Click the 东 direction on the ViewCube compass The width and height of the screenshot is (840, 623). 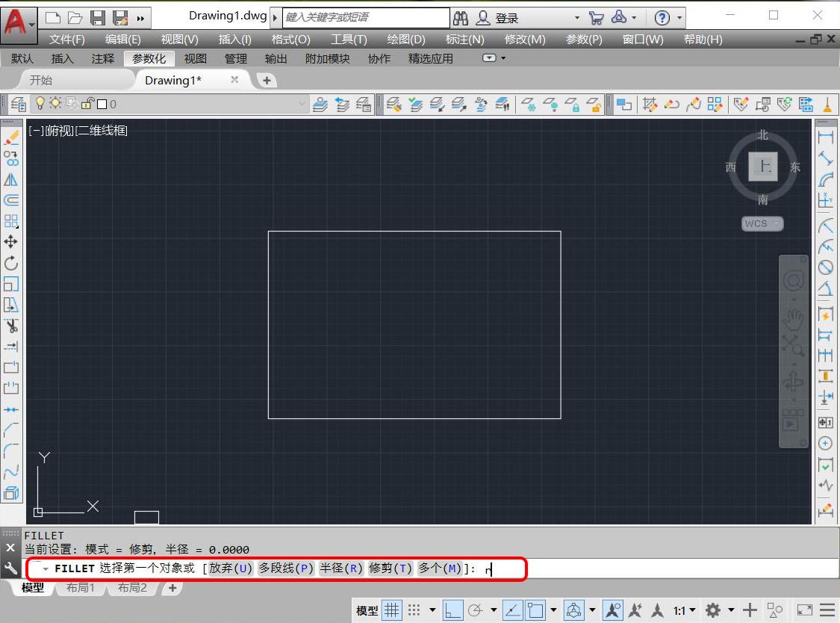(x=794, y=167)
